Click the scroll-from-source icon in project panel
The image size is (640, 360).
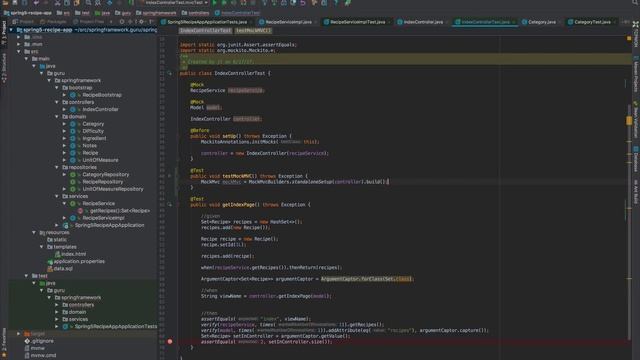tap(122, 22)
